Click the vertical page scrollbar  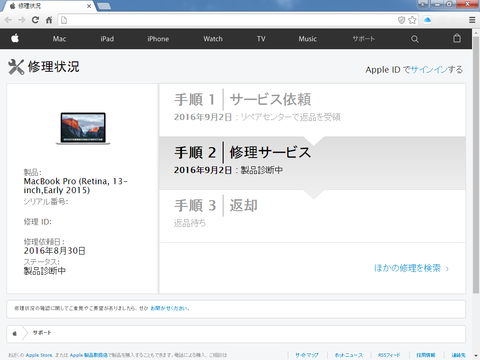pos(476,165)
